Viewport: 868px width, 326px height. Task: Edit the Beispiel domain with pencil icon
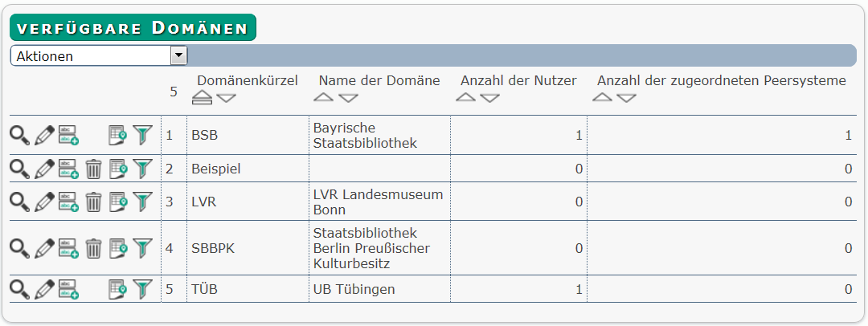pos(44,169)
